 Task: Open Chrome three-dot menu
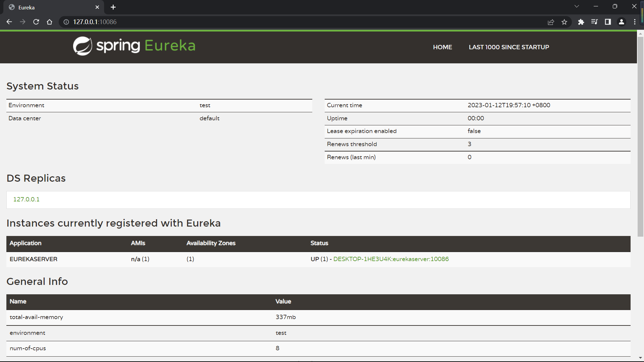pos(635,22)
